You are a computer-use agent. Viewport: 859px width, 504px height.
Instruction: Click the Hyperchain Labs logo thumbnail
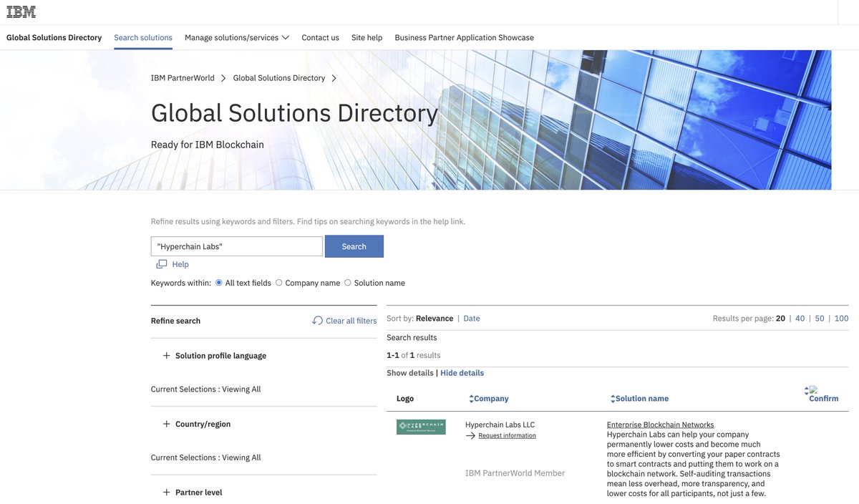[x=421, y=427]
